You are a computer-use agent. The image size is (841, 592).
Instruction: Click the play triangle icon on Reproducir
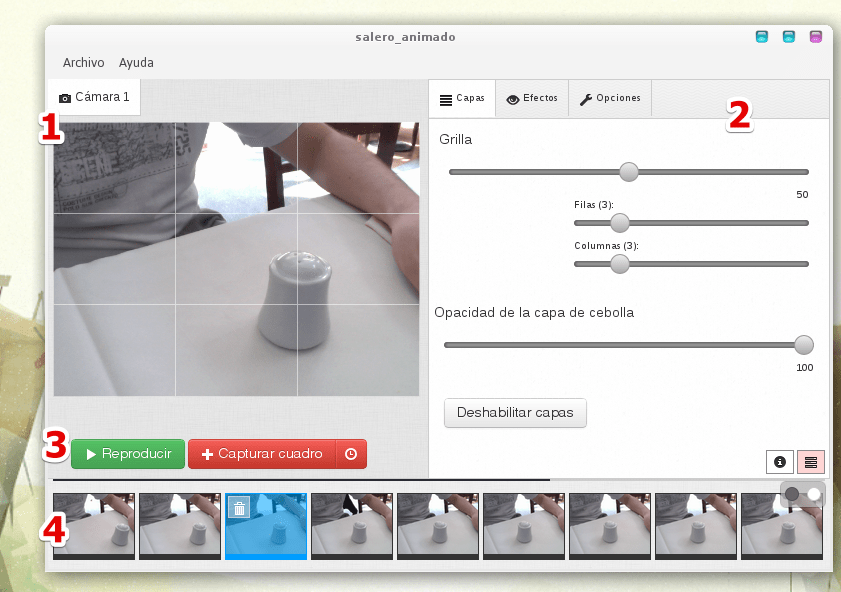pos(91,455)
